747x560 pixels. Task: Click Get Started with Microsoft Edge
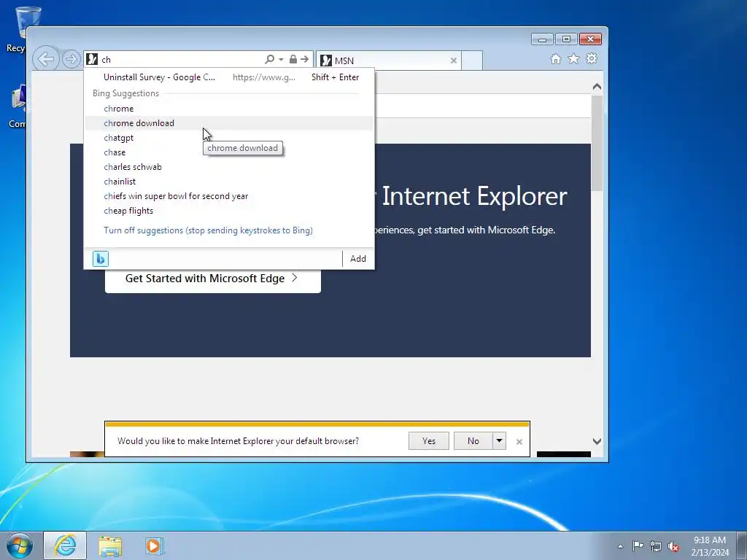point(212,279)
